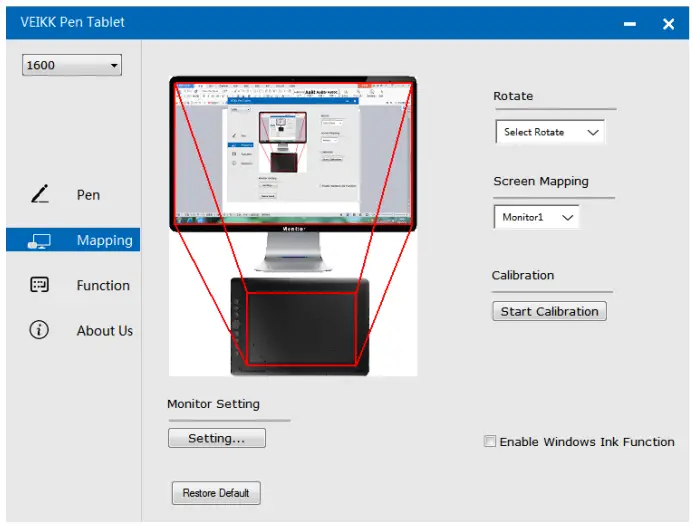Click the Function keyboard icon in sidebar

(x=39, y=285)
